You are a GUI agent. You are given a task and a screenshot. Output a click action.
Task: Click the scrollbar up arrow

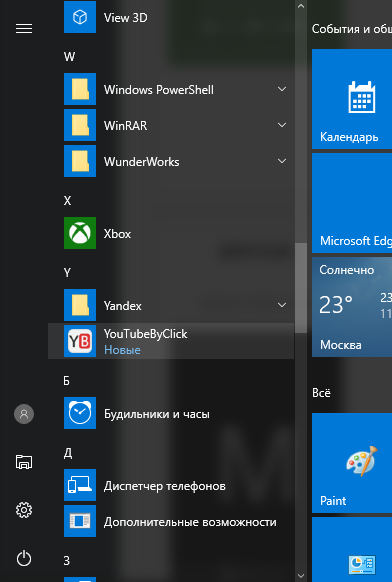point(301,6)
